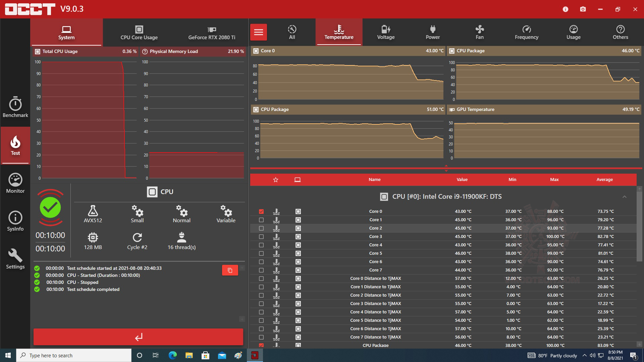
Task: Copy the test log with red button
Action: [x=230, y=270]
